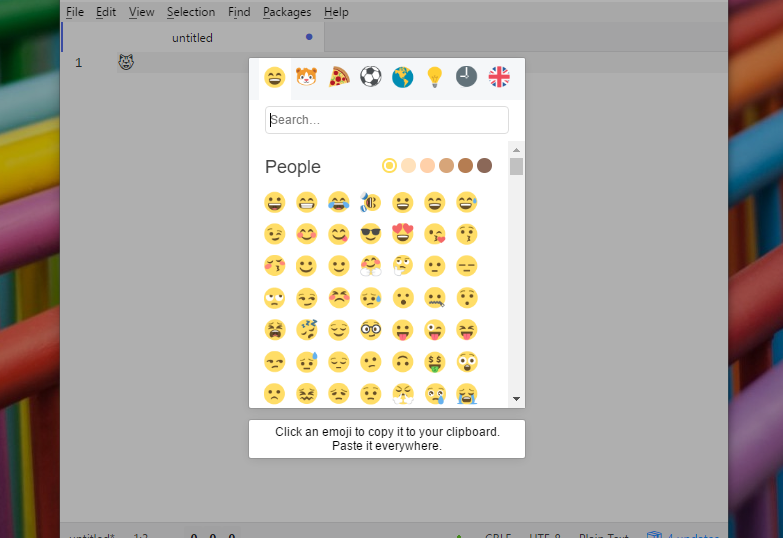783x538 pixels.
Task: Copy the winking face with tongue emoji
Action: tap(435, 330)
